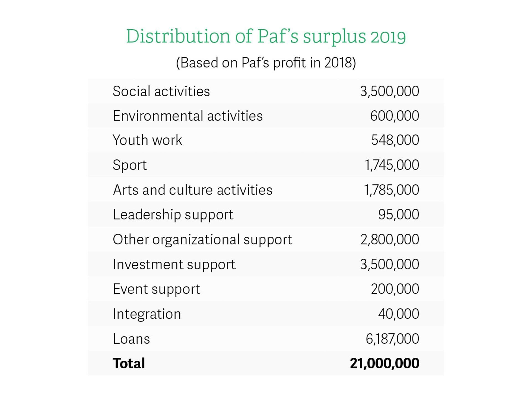Screen dimensions: 532x399
Task: Click the Integration row label
Action: (x=147, y=314)
